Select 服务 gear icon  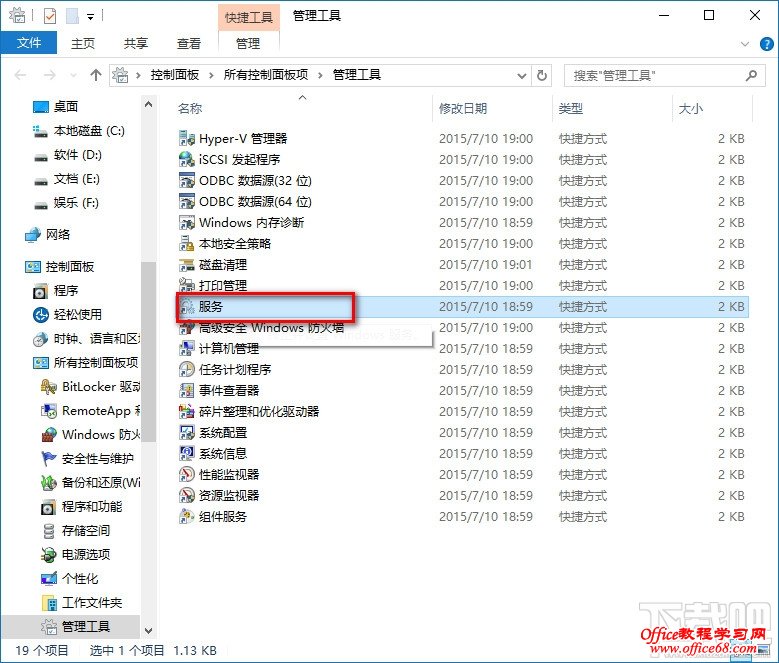[x=187, y=306]
